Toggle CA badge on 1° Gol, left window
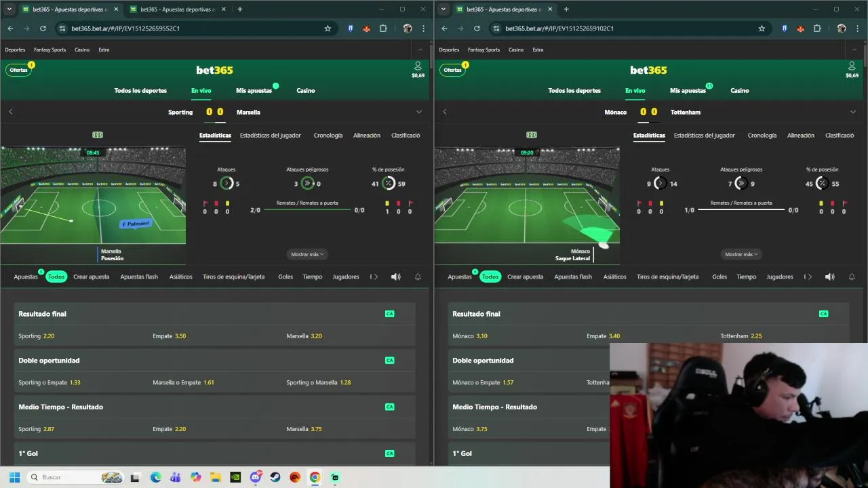The width and height of the screenshot is (868, 488). coord(389,453)
